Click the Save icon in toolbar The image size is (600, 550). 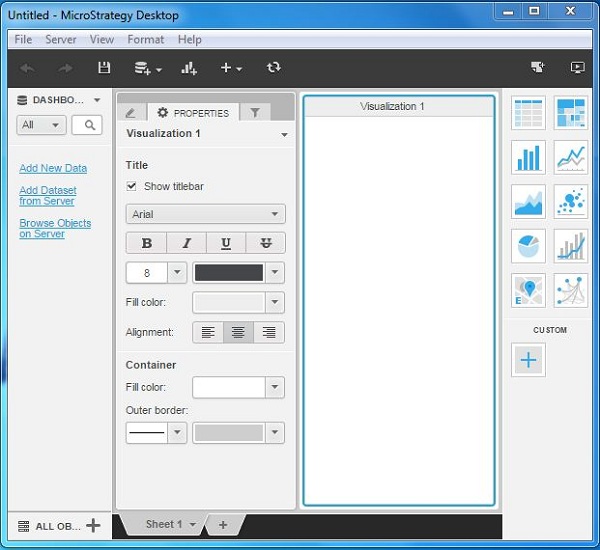pos(103,68)
